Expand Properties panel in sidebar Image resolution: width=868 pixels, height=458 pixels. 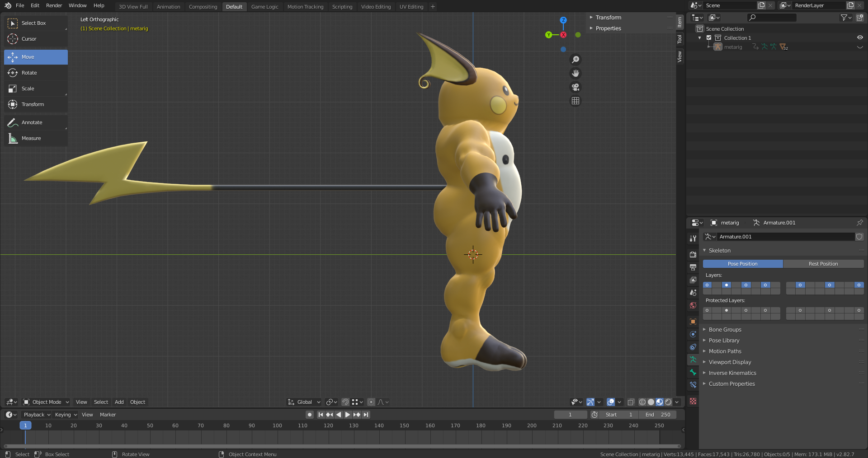point(608,28)
